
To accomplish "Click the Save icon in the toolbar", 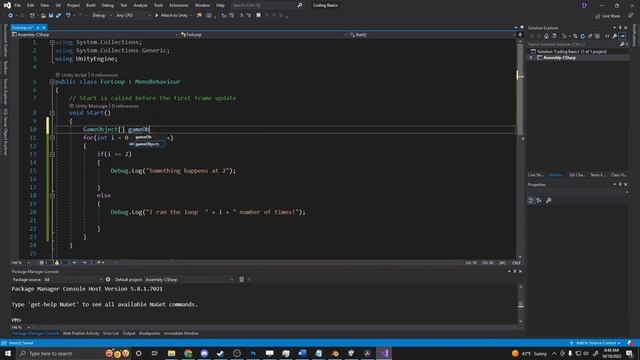I will (x=51, y=16).
